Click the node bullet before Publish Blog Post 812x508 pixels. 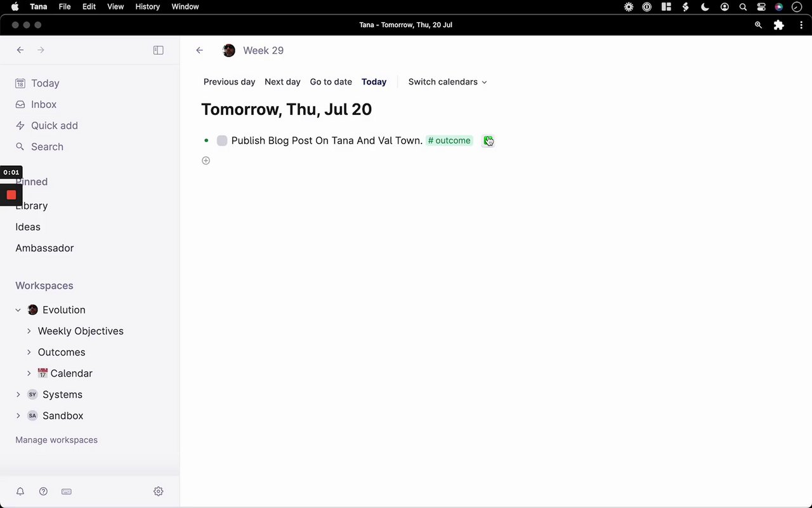206,140
